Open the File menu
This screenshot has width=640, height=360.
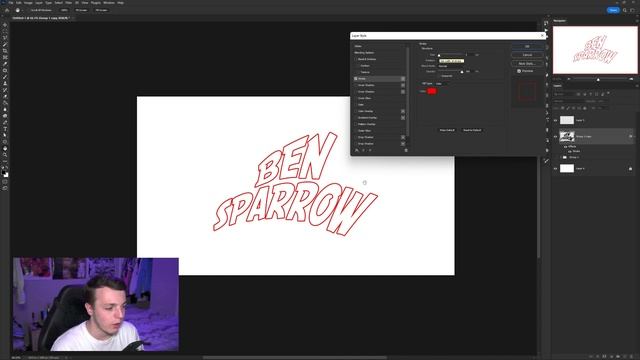coord(11,3)
